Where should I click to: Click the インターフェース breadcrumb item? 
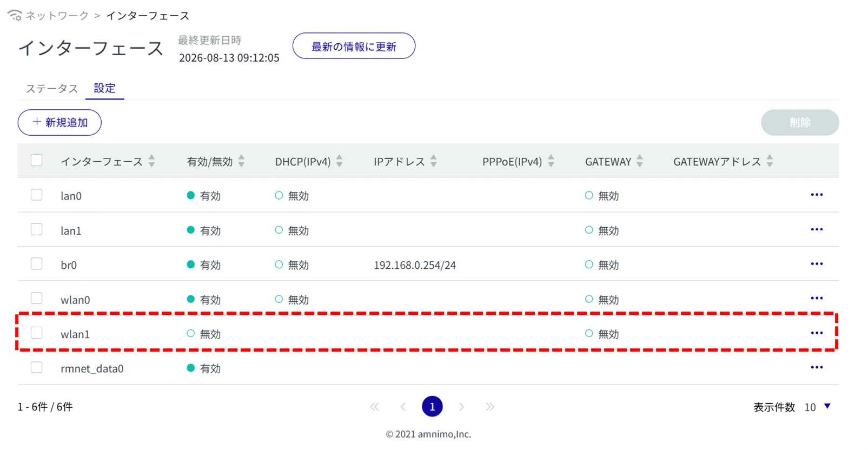coord(148,16)
